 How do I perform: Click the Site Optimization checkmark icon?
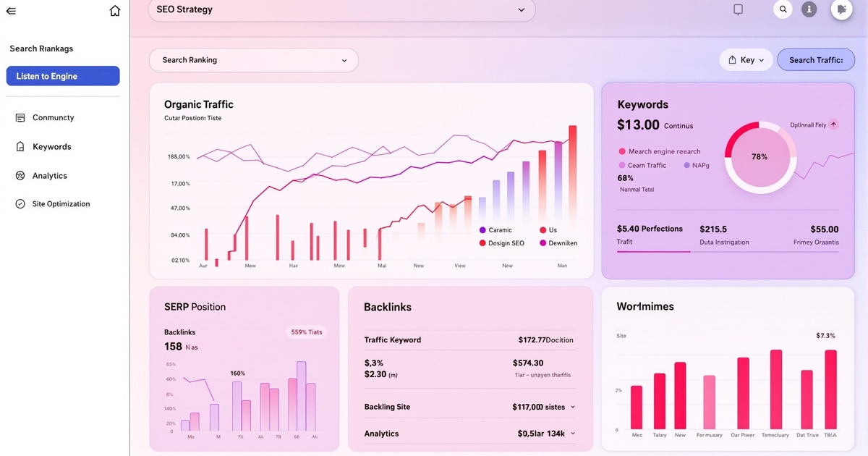20,204
